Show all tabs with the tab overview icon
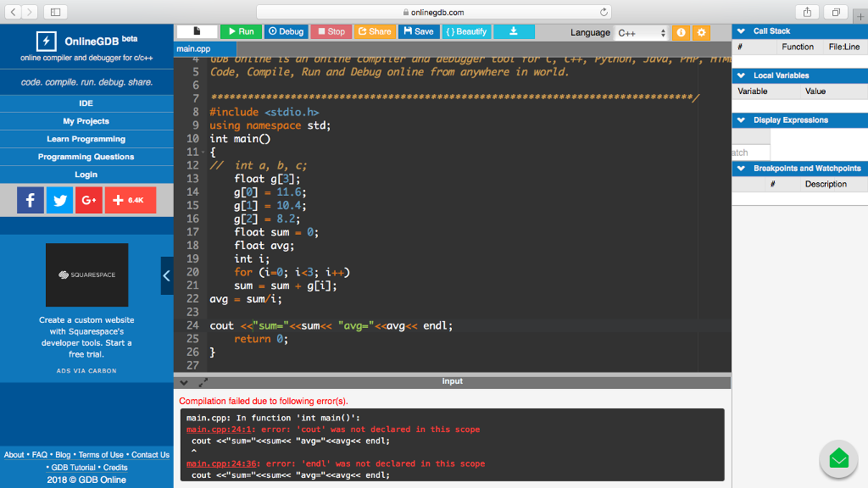 pos(836,12)
